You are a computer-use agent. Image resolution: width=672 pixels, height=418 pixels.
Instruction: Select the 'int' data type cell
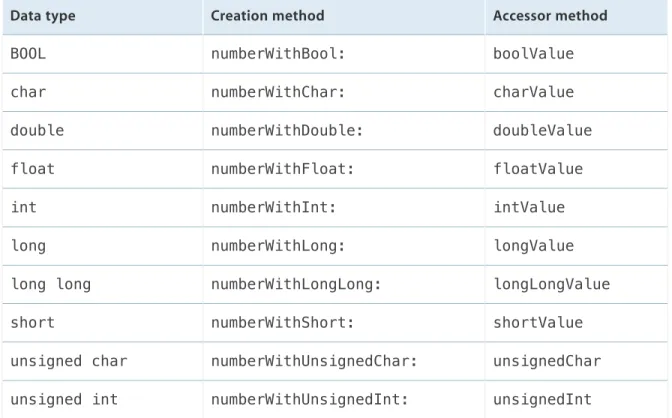coord(102,207)
